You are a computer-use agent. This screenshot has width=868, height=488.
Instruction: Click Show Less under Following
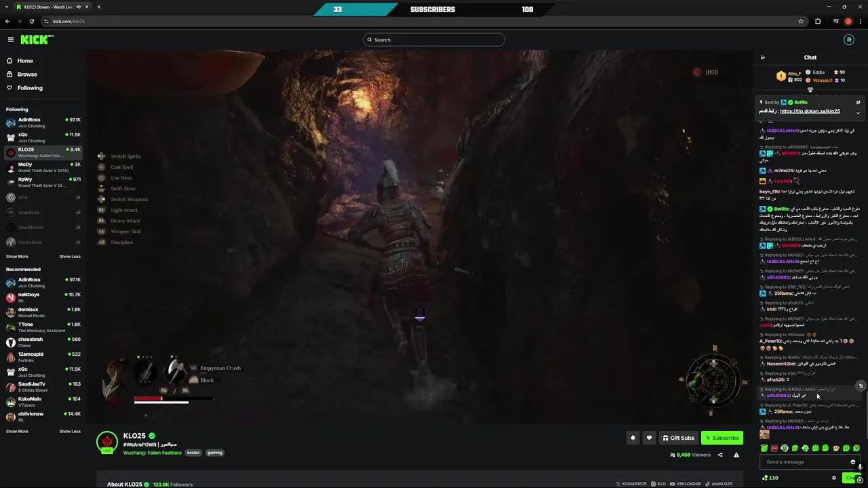click(70, 257)
